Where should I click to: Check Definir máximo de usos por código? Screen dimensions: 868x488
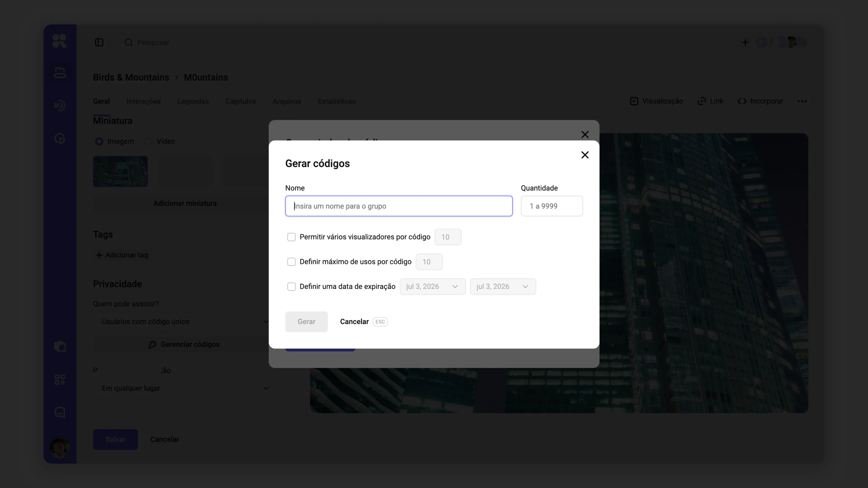point(291,262)
